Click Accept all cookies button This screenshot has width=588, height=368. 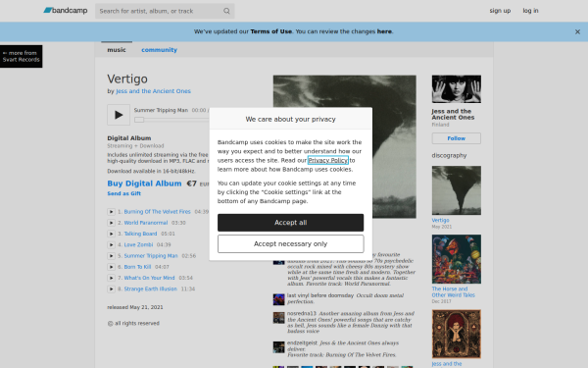click(291, 223)
